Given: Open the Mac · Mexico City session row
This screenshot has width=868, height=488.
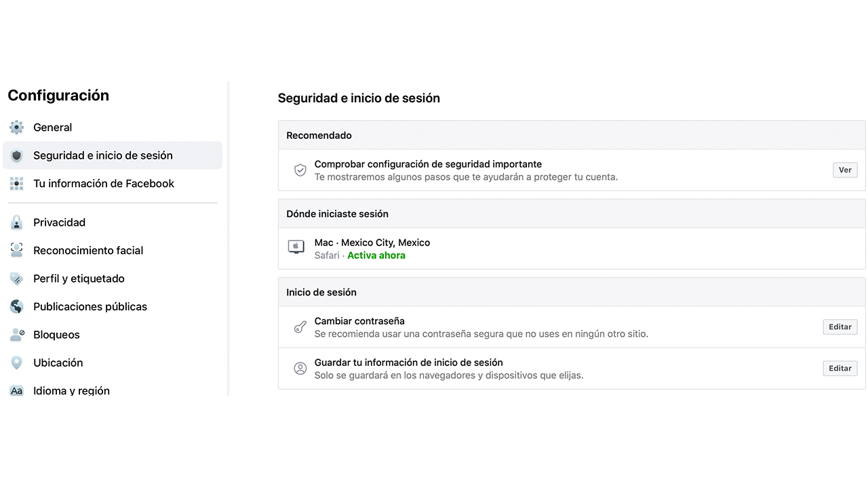Looking at the screenshot, I should (x=372, y=243).
